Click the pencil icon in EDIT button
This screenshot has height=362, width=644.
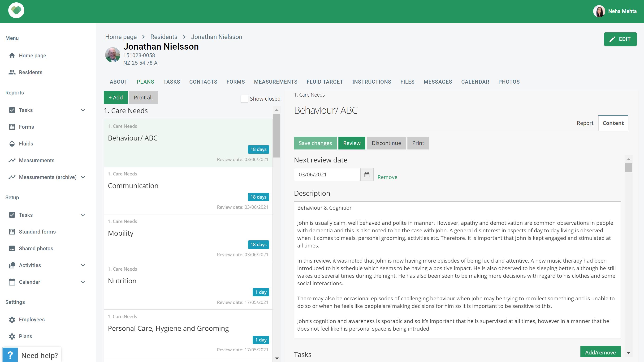click(x=612, y=39)
